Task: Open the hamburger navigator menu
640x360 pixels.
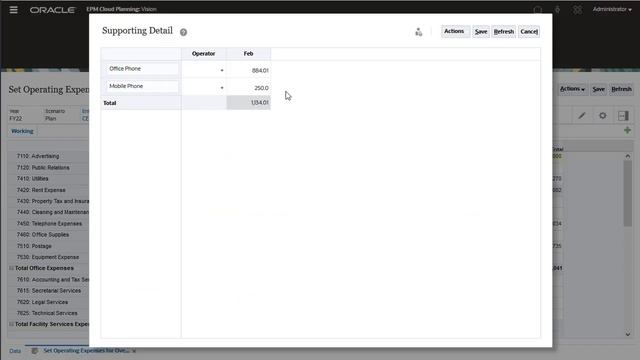Action: coord(13,9)
